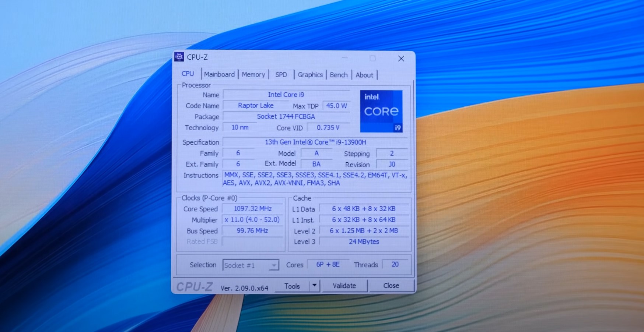This screenshot has height=332, width=644.
Task: Click the version text 'Ver. 2.09.0.x64'
Action: (x=244, y=288)
